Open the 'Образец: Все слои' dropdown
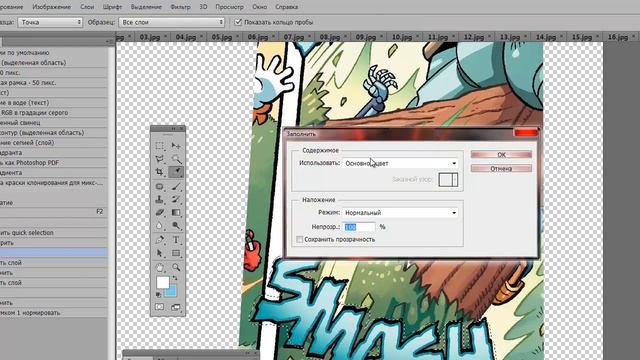The width and height of the screenshot is (640, 360). click(x=172, y=22)
